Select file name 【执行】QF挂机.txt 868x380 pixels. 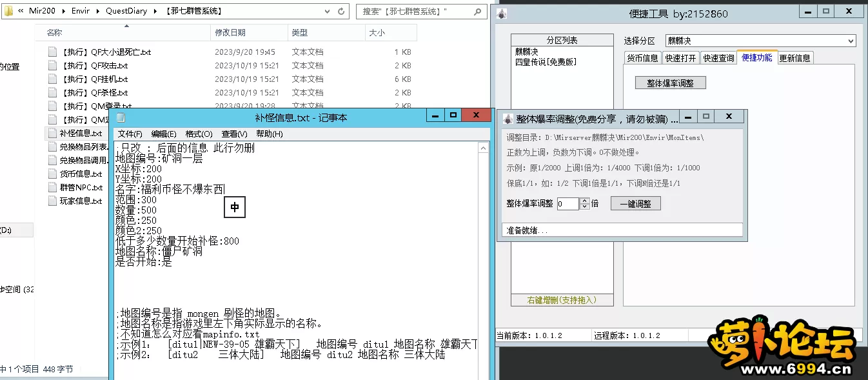coord(94,79)
